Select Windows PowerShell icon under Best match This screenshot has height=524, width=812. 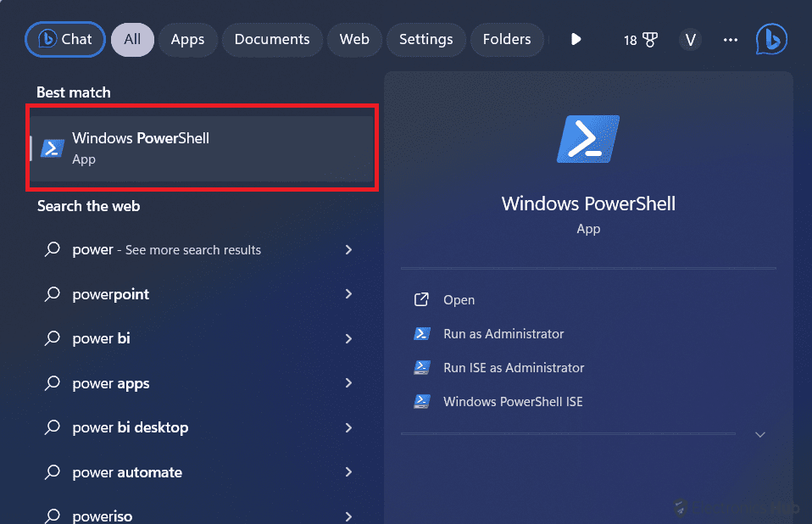[52, 147]
